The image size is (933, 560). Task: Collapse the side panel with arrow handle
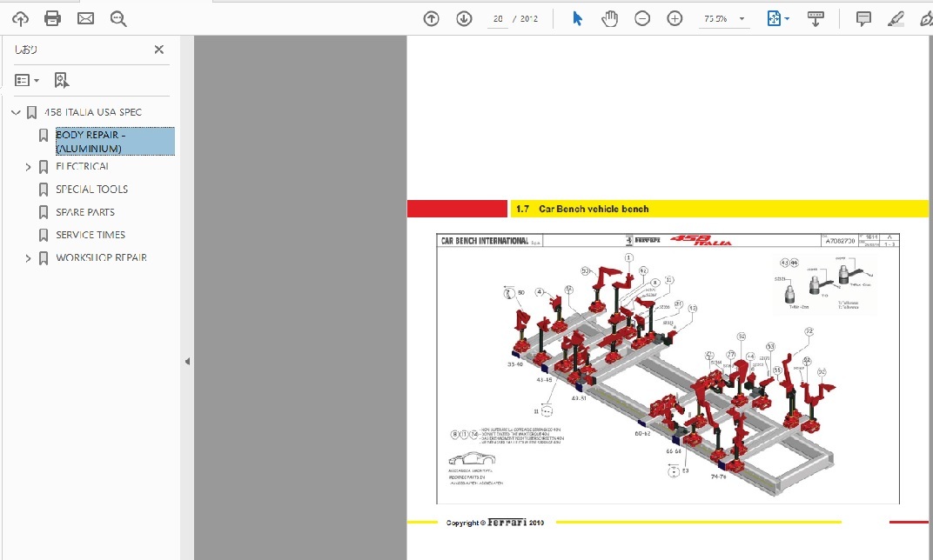coord(187,361)
